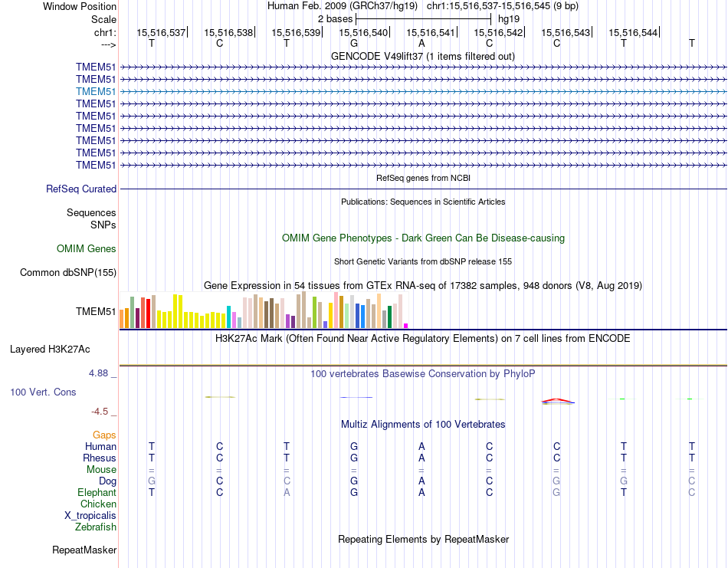Click the 2 bases scale bar
728x568 pixels.
[x=423, y=18]
